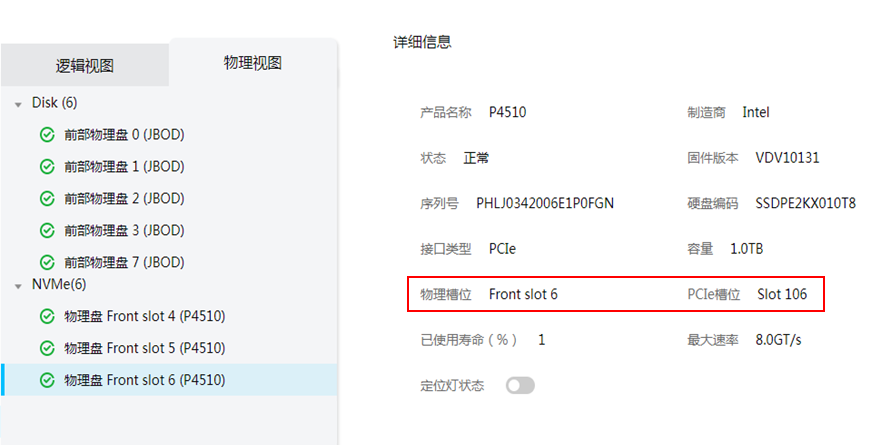The width and height of the screenshot is (890, 445).
Task: Click green status icon of 前部物理盘 1
Action: 47,167
